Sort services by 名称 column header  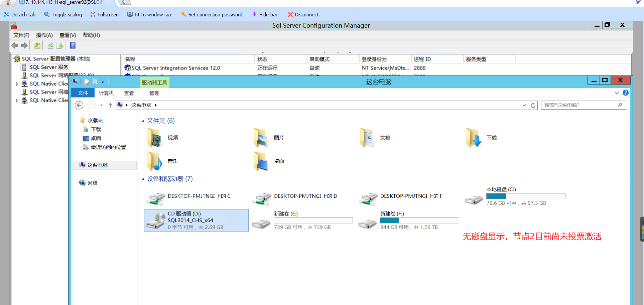tap(188, 59)
